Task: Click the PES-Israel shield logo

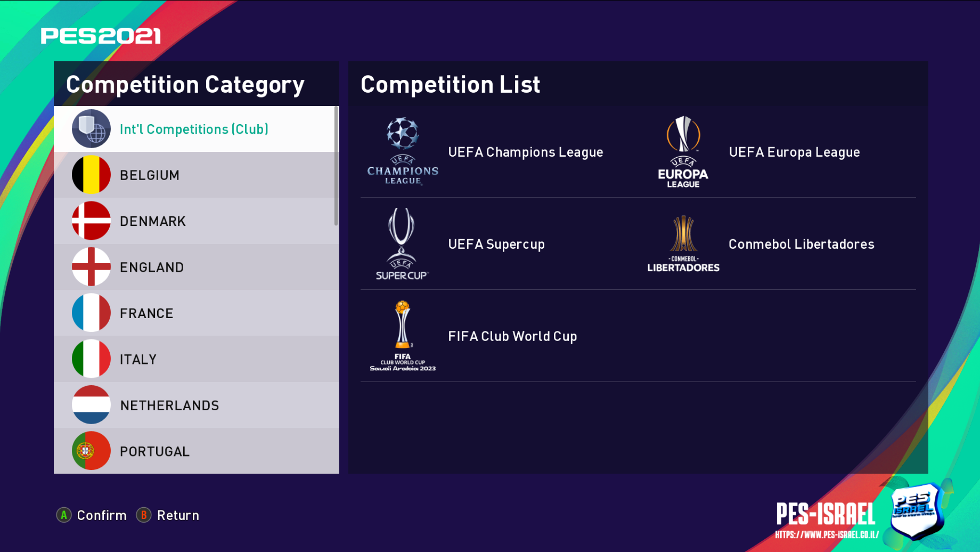Action: tap(916, 512)
